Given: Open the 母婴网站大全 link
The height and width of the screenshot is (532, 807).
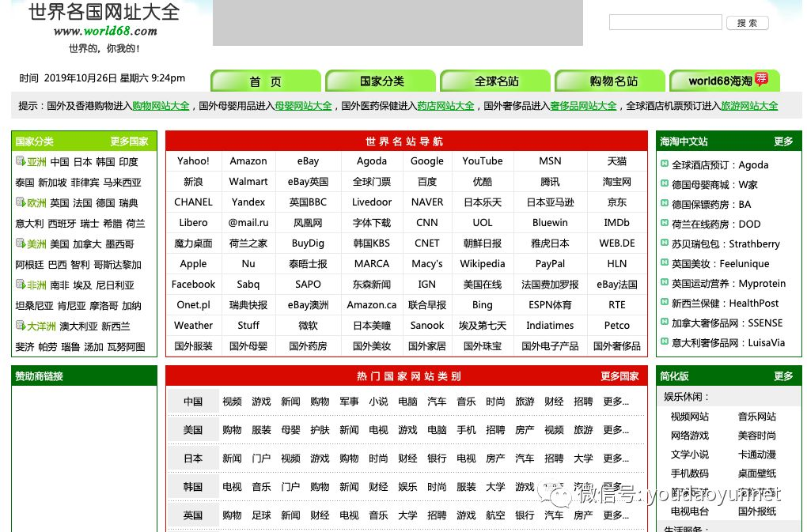Looking at the screenshot, I should click(x=303, y=106).
